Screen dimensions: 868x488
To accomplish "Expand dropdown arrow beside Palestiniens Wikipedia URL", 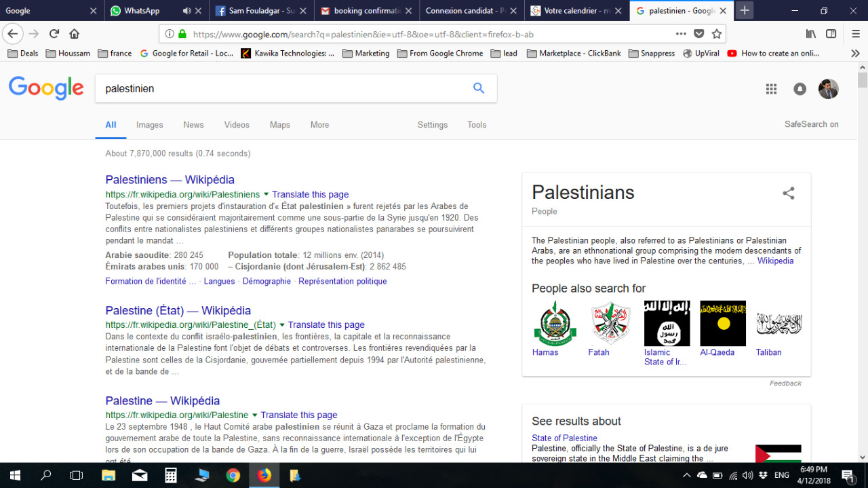I will 266,194.
